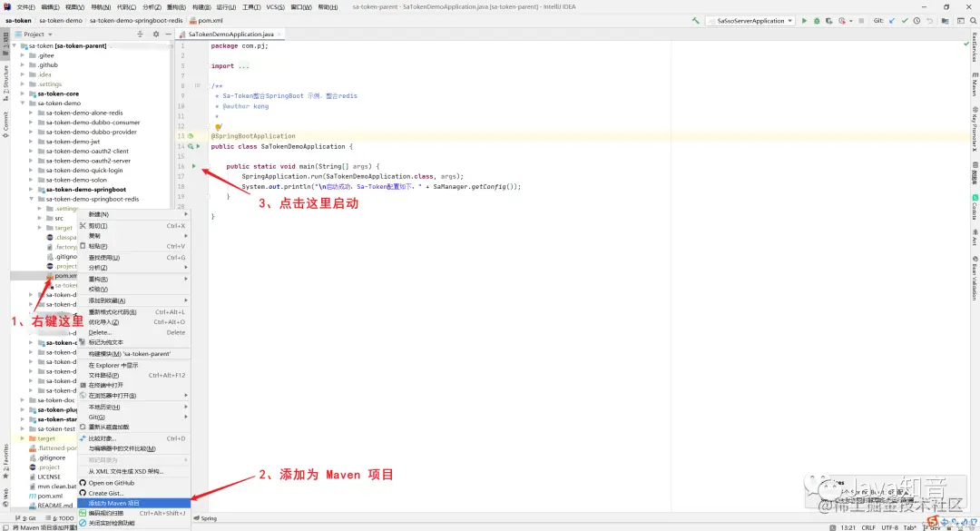Image resolution: width=980 pixels, height=531 pixels.
Task: Click sa-token-demo-springboot-redis breadcrumb
Action: (136, 21)
